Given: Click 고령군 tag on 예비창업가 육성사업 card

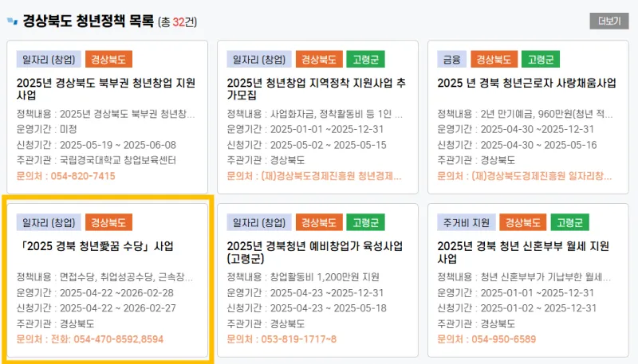Looking at the screenshot, I should point(366,222).
